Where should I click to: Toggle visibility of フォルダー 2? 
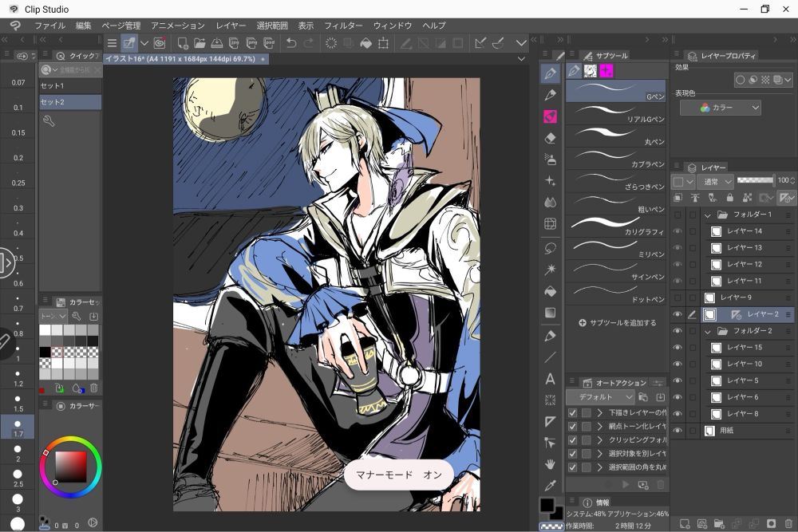(678, 331)
